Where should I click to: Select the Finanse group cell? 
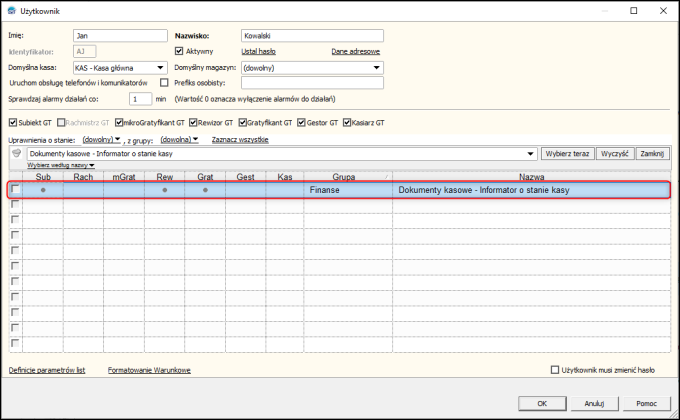coord(348,190)
